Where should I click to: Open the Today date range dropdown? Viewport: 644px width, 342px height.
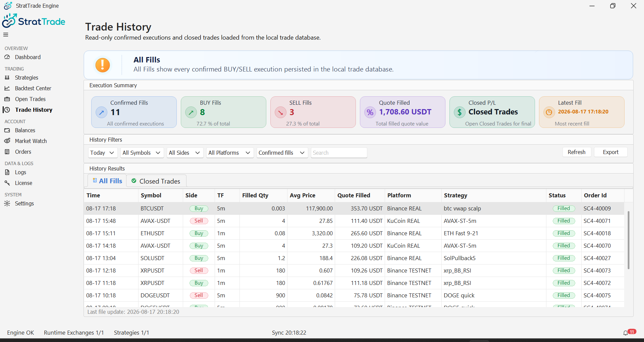(x=103, y=153)
